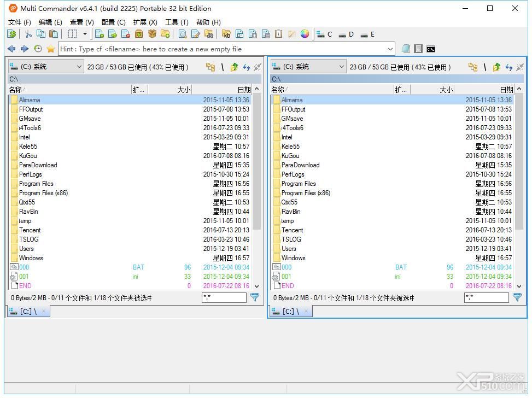532x398 pixels.
Task: Launch the notepad icon beside the command line
Action: click(406, 49)
